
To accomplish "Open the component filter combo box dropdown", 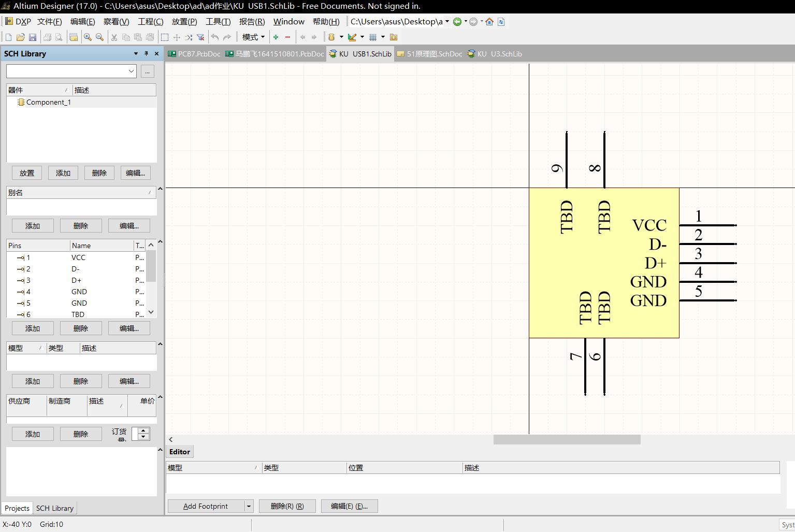I will click(131, 71).
